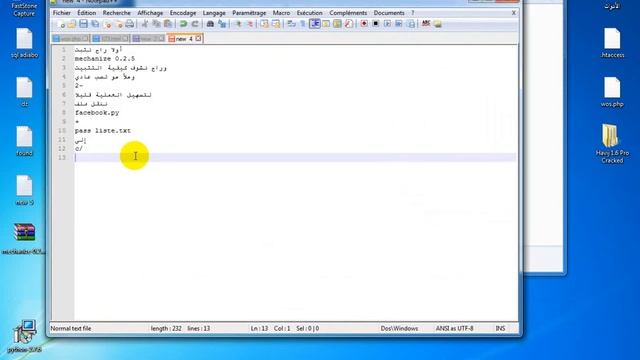
Task: Select the Havij 1.6 Pro Cracked folder
Action: [612, 144]
